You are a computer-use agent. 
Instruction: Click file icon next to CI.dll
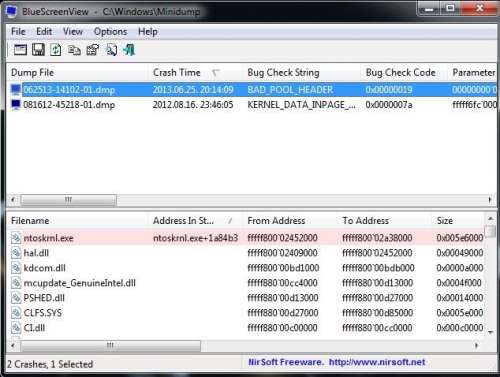(16, 328)
